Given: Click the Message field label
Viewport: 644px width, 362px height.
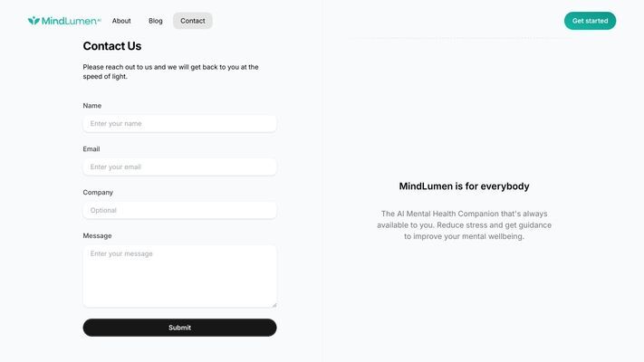Looking at the screenshot, I should (x=97, y=236).
